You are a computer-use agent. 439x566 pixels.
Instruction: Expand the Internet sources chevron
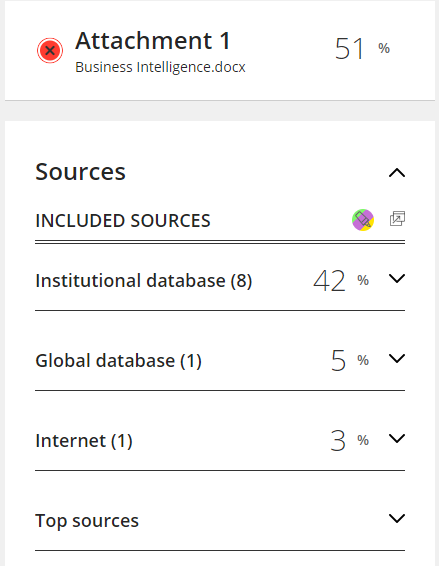click(x=397, y=438)
